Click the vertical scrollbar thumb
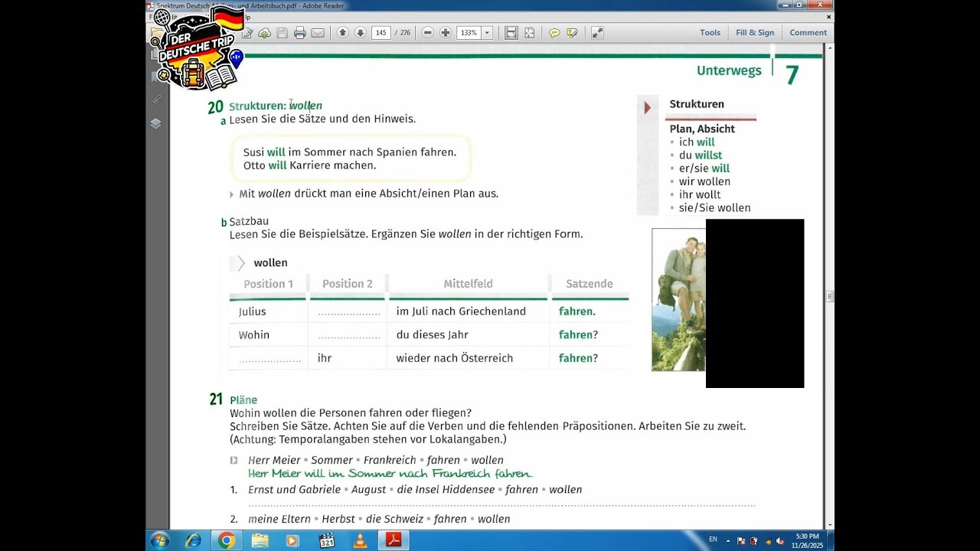980x551 pixels. point(829,295)
